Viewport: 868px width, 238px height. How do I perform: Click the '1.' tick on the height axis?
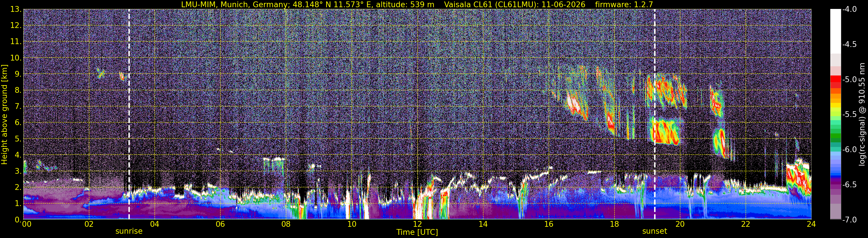(x=18, y=204)
